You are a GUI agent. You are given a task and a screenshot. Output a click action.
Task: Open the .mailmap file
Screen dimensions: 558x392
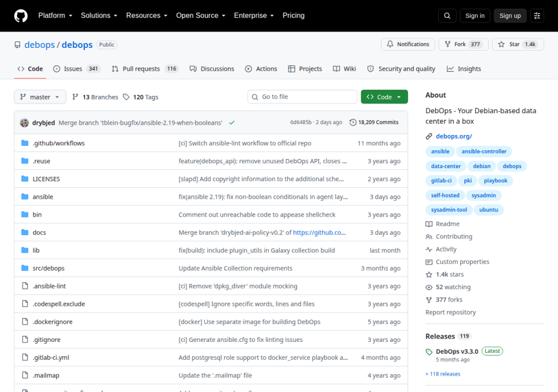coord(46,375)
